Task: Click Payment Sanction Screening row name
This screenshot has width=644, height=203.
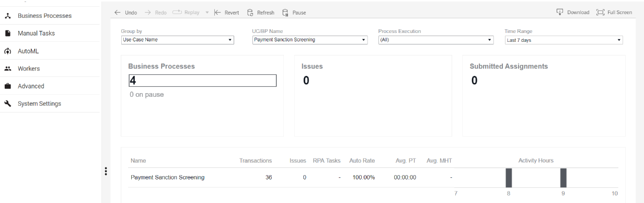Action: click(x=168, y=177)
